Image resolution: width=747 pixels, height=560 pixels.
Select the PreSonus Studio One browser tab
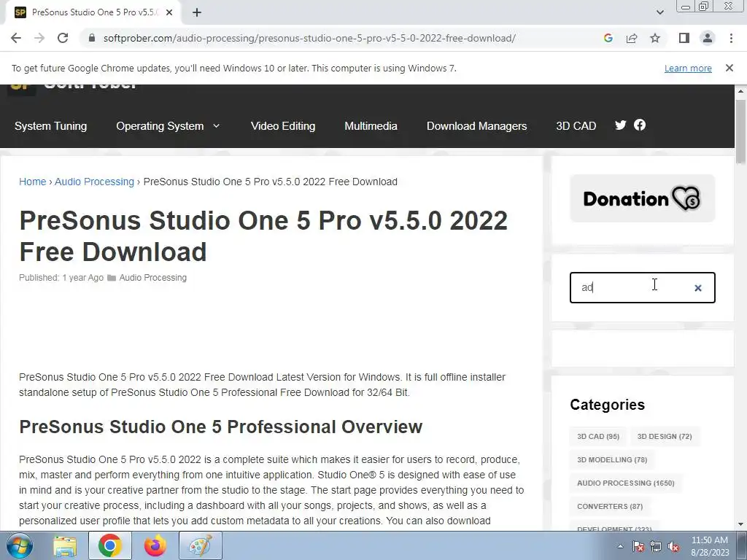pos(93,12)
